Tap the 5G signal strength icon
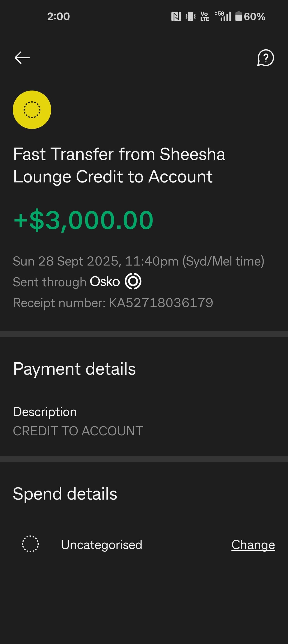This screenshot has width=288, height=644. [223, 17]
